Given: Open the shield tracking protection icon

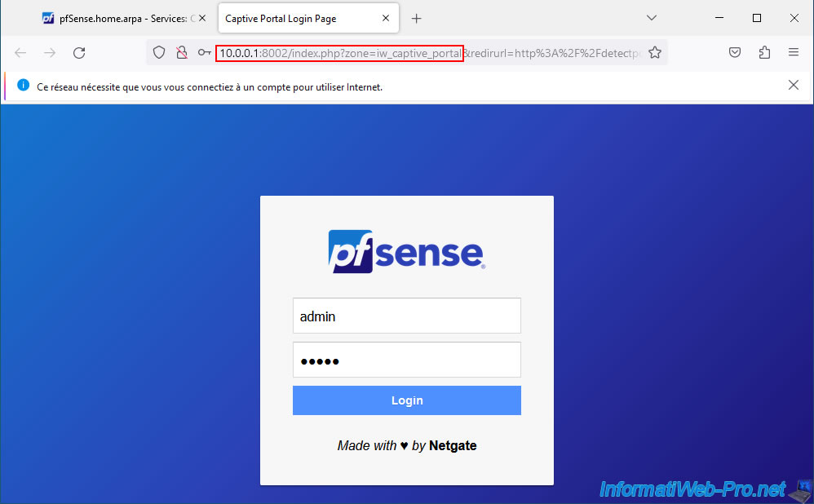Looking at the screenshot, I should (159, 52).
